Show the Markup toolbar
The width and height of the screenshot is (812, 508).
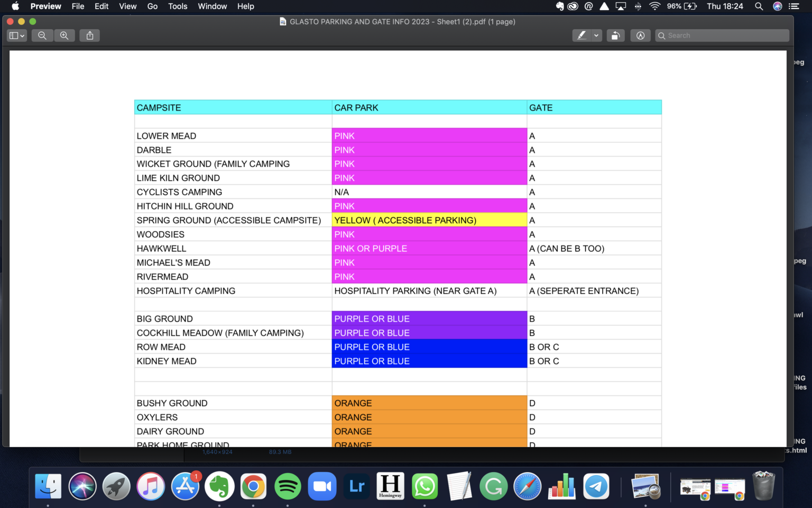point(640,35)
